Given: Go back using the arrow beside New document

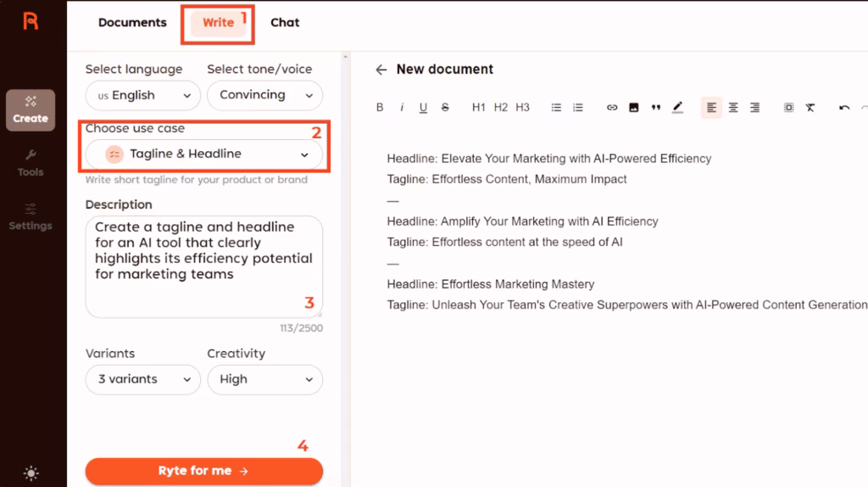Looking at the screenshot, I should click(381, 70).
